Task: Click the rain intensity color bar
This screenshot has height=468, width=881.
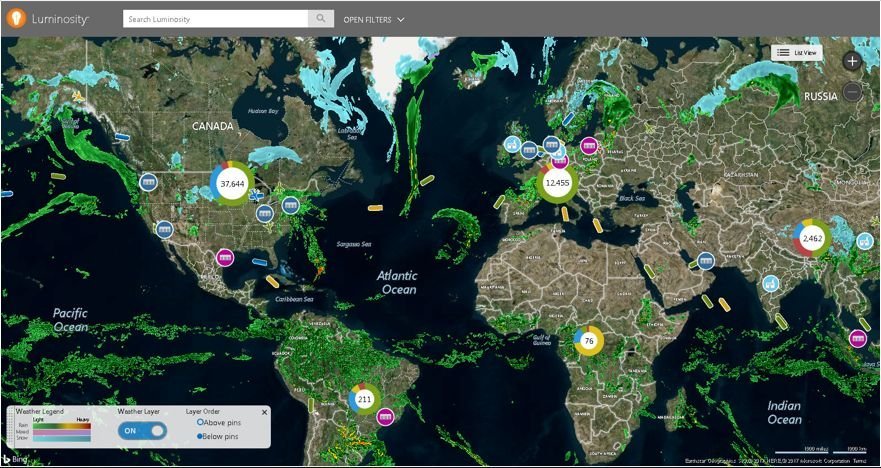Action: [60, 426]
